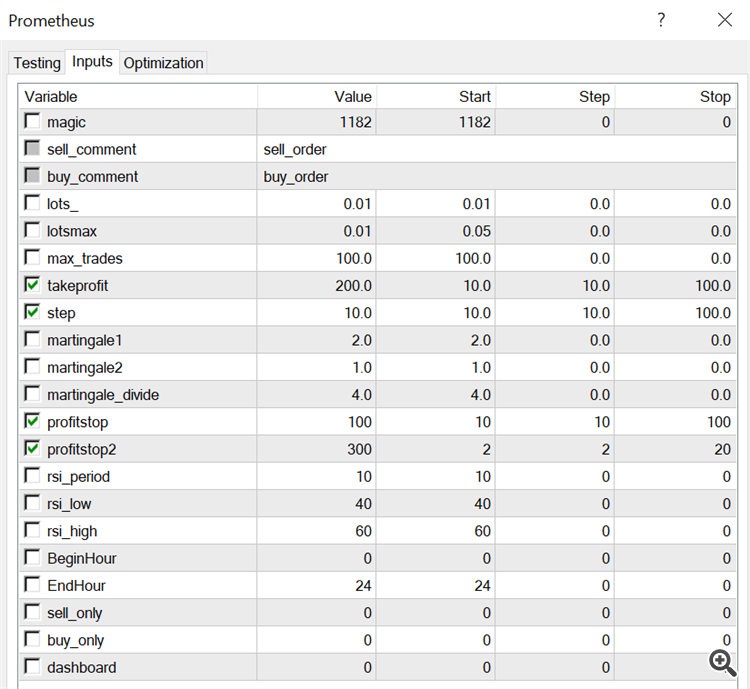Screen dimensions: 750x689
Task: Switch to the Testing tab
Action: (37, 63)
